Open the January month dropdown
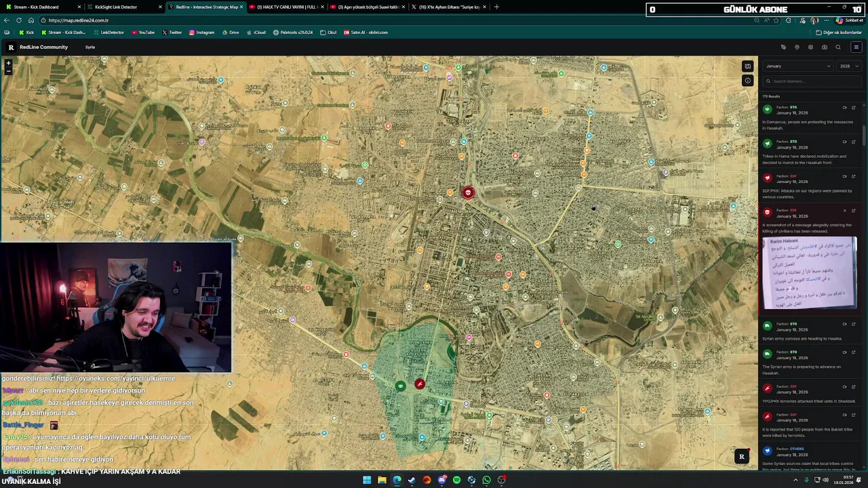 [798, 66]
